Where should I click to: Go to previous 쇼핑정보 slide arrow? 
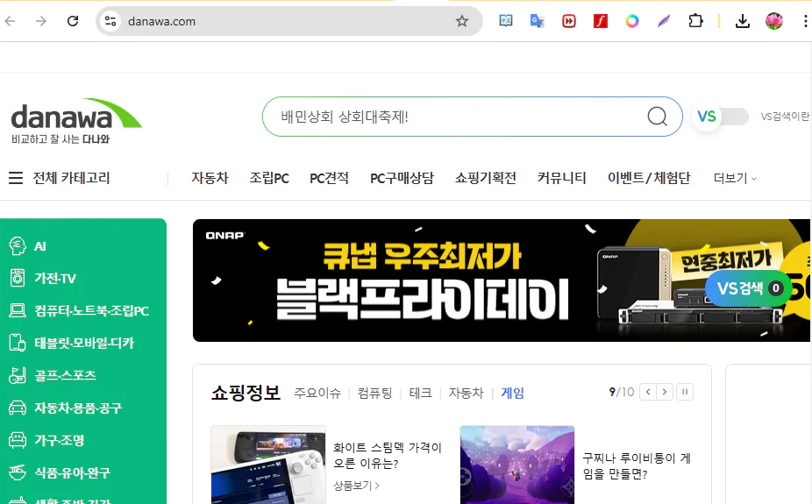point(648,392)
